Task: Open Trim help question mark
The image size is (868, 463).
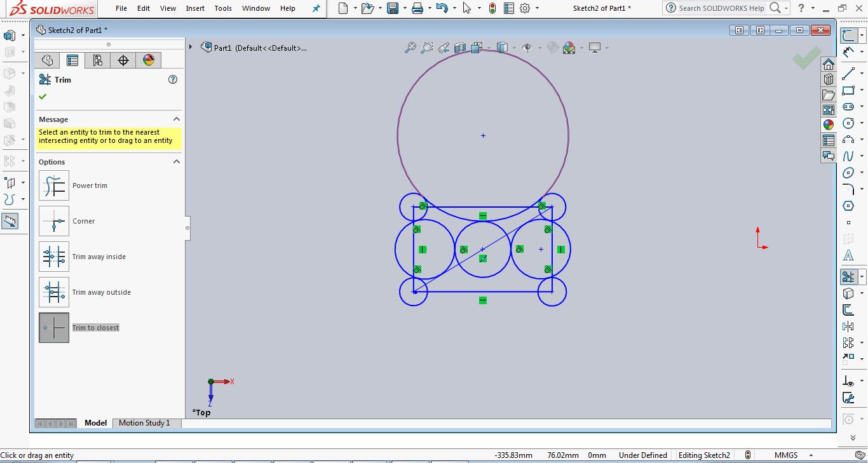Action: pos(173,79)
